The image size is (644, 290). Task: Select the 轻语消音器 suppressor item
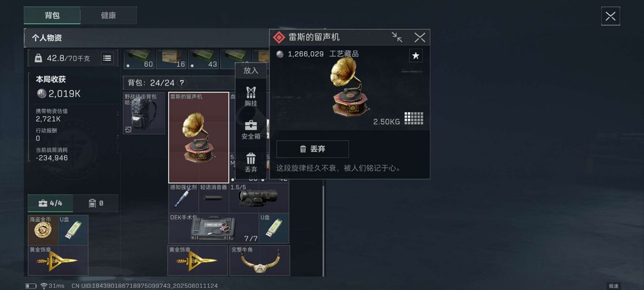click(x=213, y=198)
